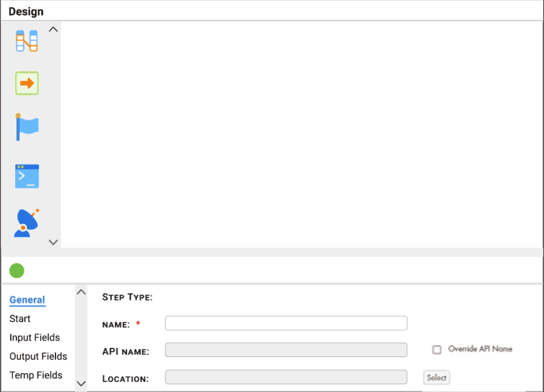Open the Output Fields tab
The height and width of the screenshot is (392, 544).
click(37, 356)
